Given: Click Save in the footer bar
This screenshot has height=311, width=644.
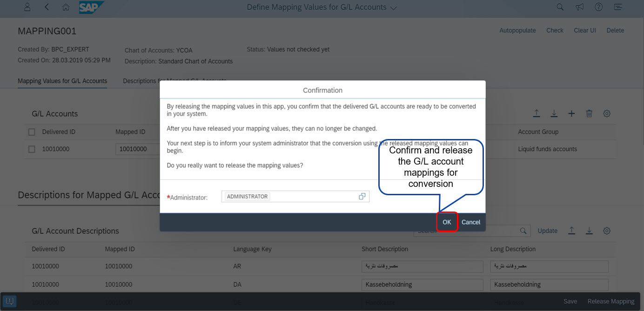Looking at the screenshot, I should coord(570,301).
